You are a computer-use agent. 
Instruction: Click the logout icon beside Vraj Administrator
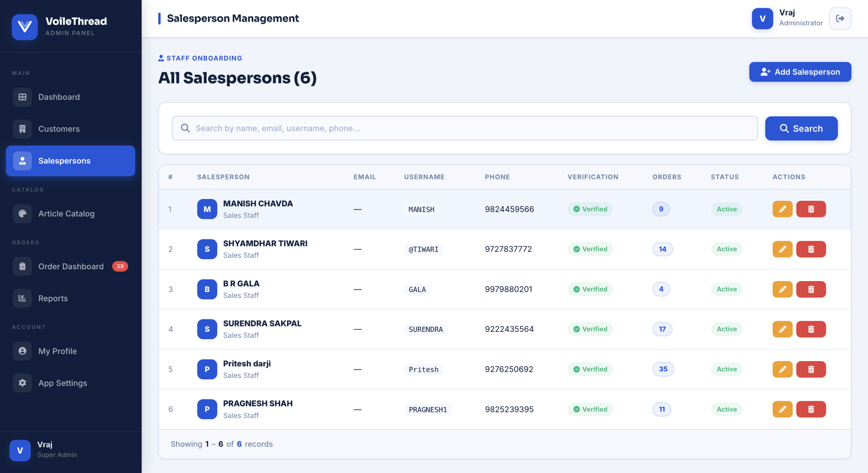840,19
